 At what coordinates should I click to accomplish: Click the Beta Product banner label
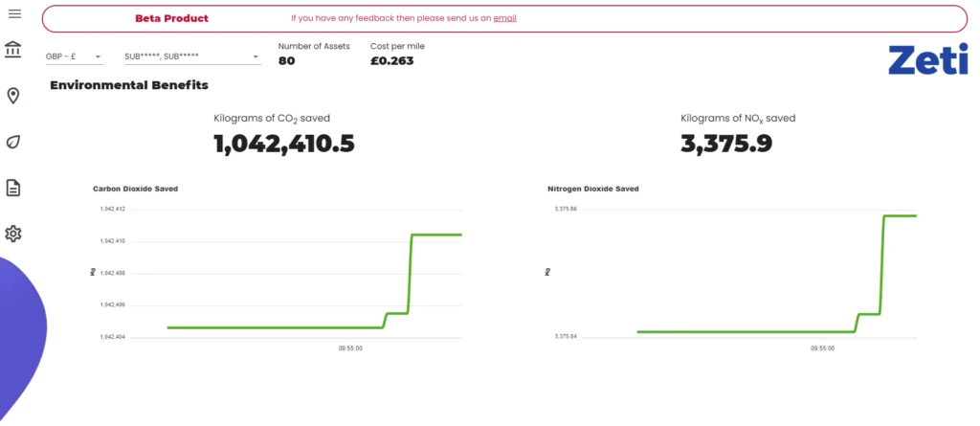(171, 18)
